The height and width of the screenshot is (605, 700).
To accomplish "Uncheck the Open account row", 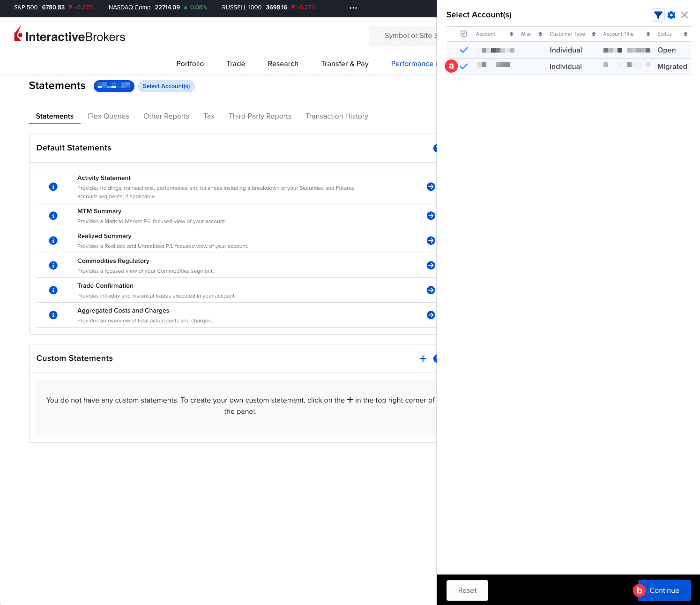I will click(x=463, y=50).
